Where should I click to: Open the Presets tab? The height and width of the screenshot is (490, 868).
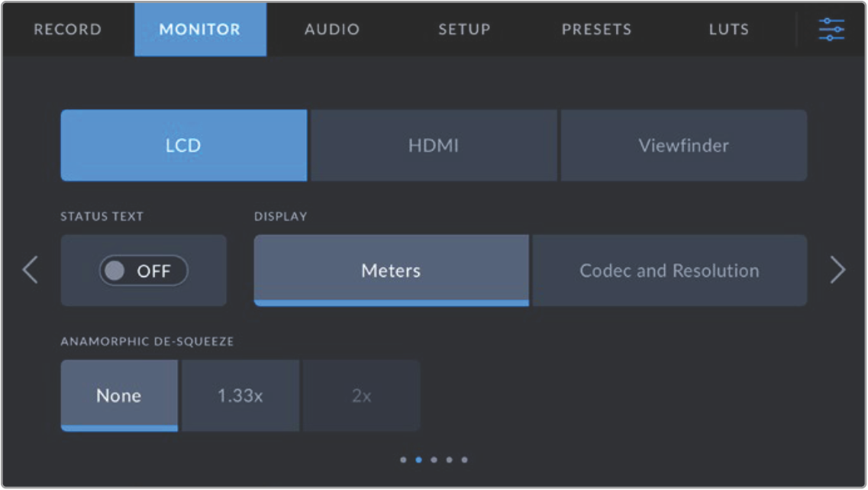pos(596,30)
